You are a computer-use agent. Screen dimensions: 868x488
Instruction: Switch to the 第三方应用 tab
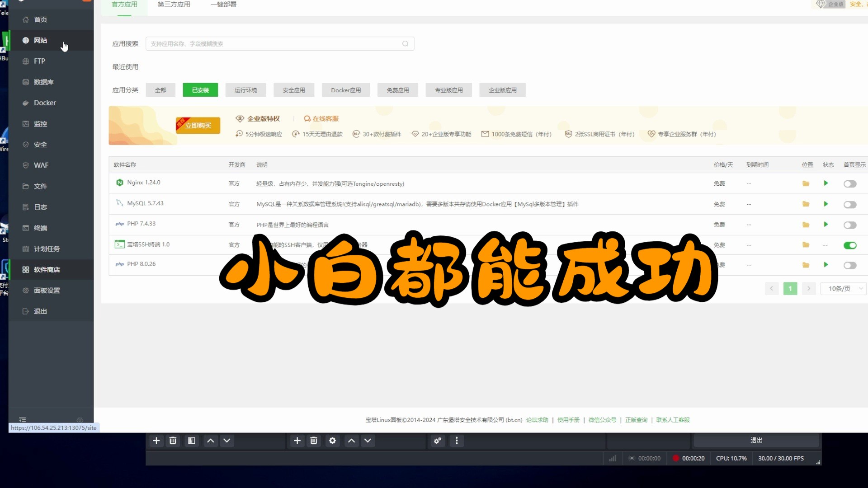[x=174, y=5]
